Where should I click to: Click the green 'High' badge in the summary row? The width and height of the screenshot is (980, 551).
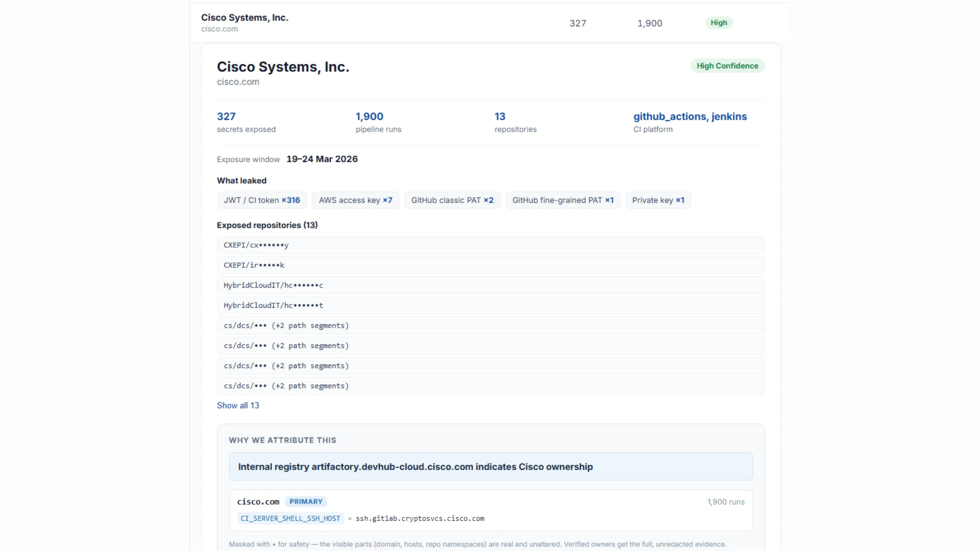pyautogui.click(x=719, y=23)
